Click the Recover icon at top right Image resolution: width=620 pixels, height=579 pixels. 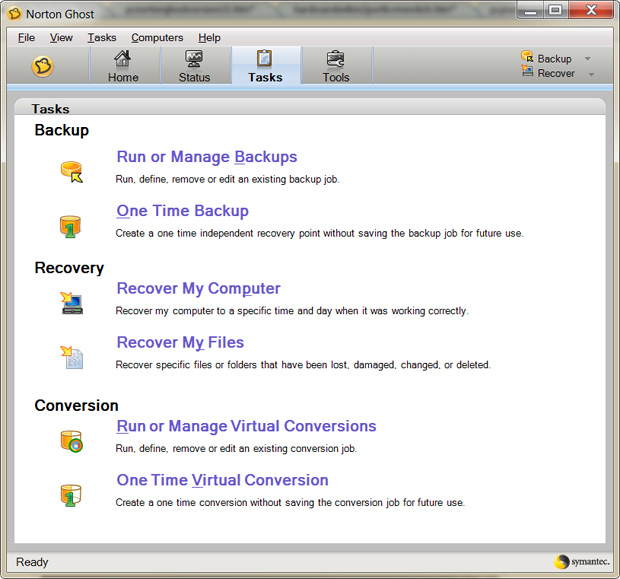pos(527,71)
